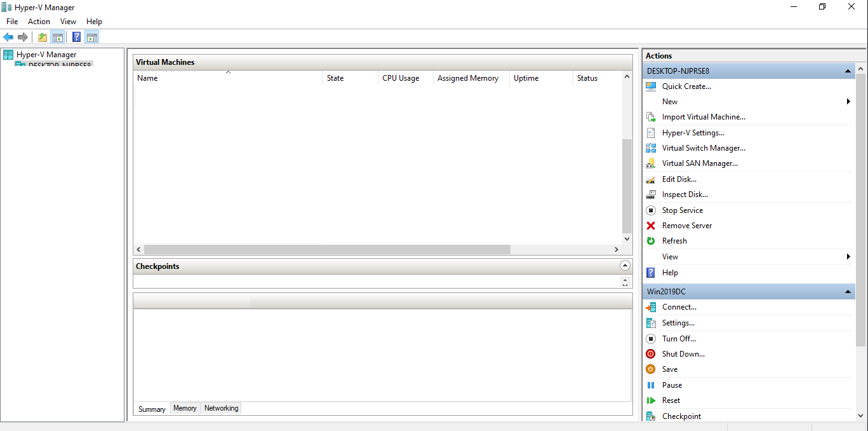The width and height of the screenshot is (868, 431).
Task: Collapse the Checkpoints panel
Action: [x=625, y=266]
